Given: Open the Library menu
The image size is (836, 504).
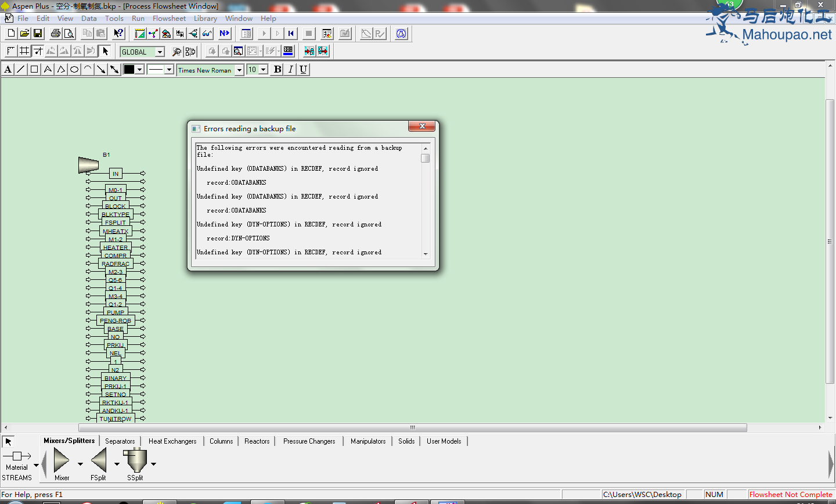Looking at the screenshot, I should (206, 19).
